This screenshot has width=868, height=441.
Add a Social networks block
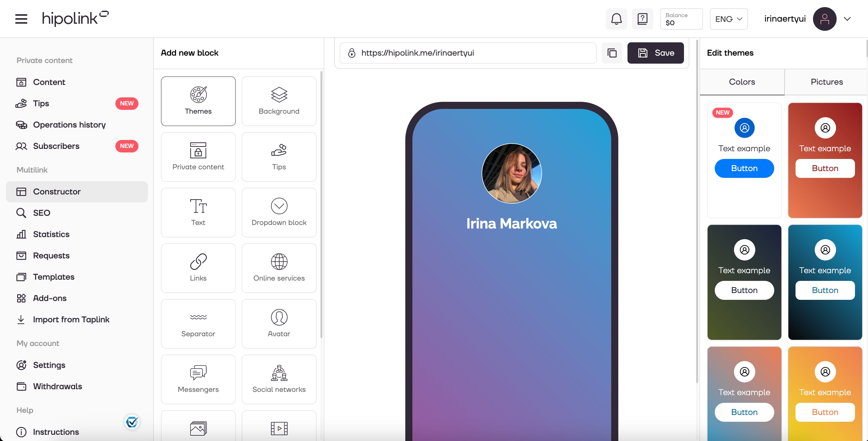(279, 379)
